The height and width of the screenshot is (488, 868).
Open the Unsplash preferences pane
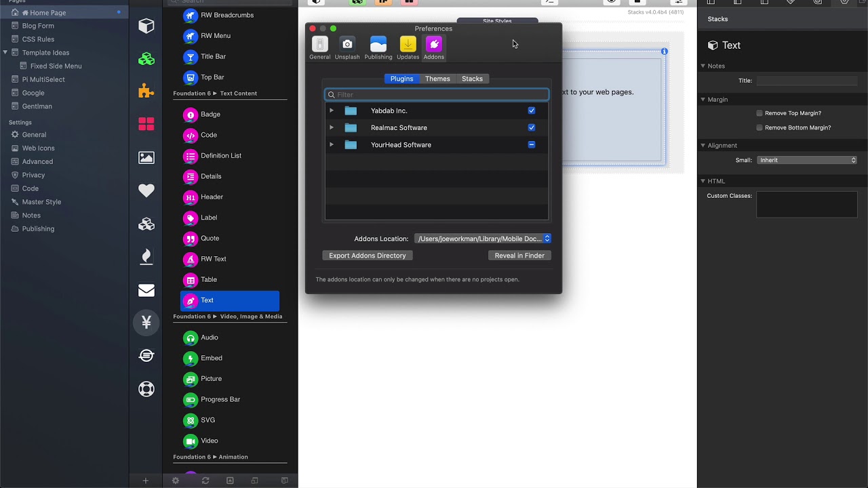(347, 48)
